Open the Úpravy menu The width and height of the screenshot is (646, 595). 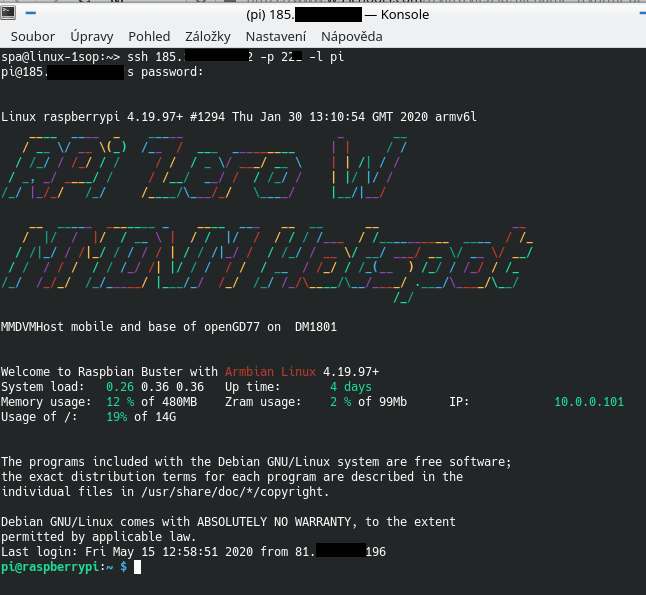[91, 37]
